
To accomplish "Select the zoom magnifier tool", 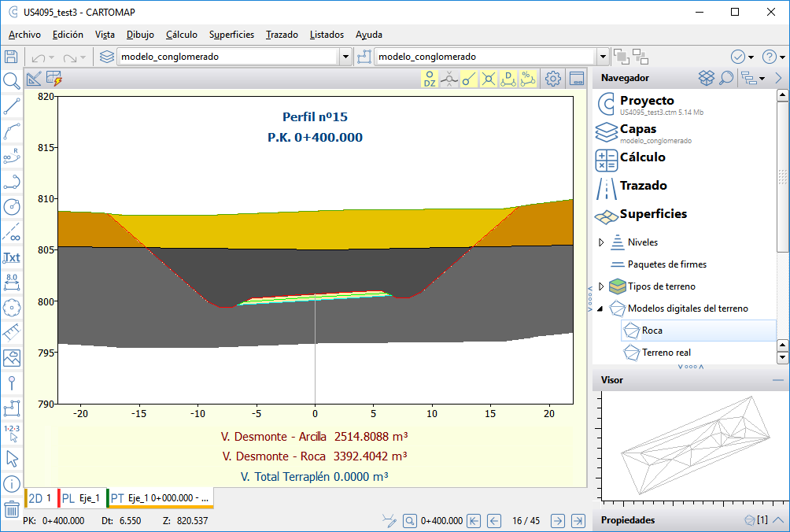I will [x=11, y=80].
